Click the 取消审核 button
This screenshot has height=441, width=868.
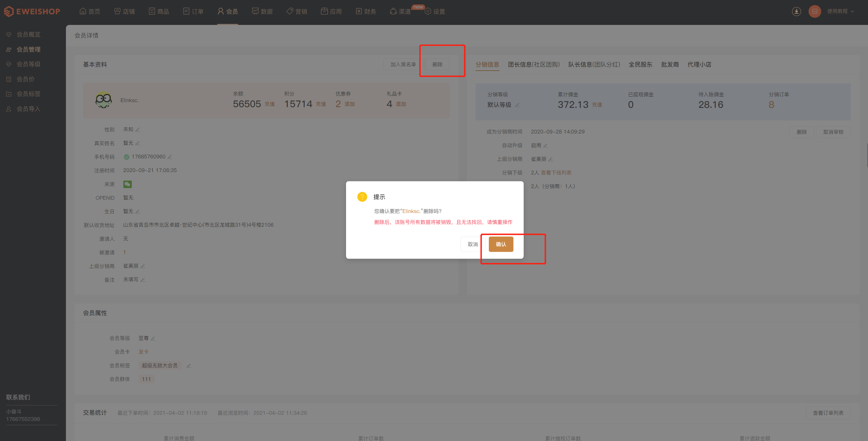click(x=833, y=132)
